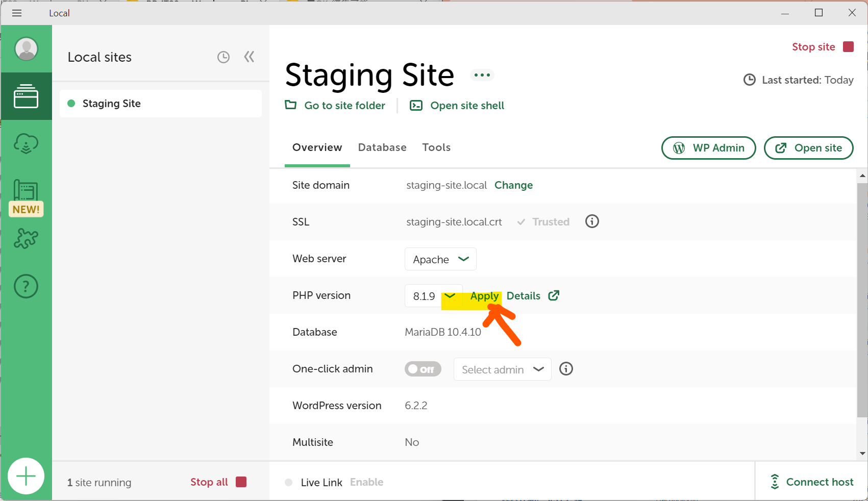Select Staging Site in the sites list
This screenshot has width=868, height=501.
(161, 104)
